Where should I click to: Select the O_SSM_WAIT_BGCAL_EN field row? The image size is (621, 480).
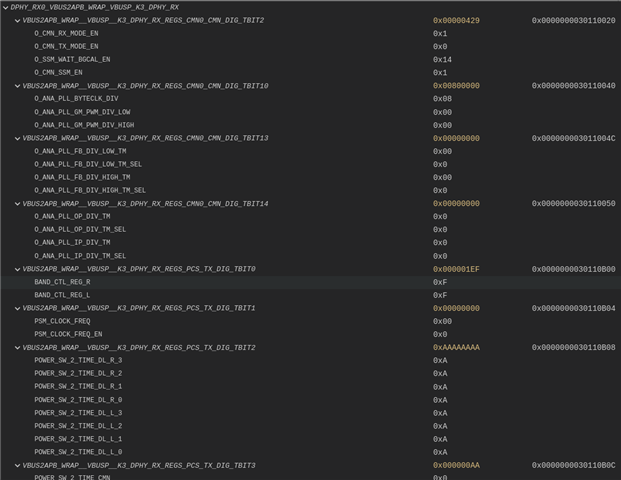(x=72, y=59)
